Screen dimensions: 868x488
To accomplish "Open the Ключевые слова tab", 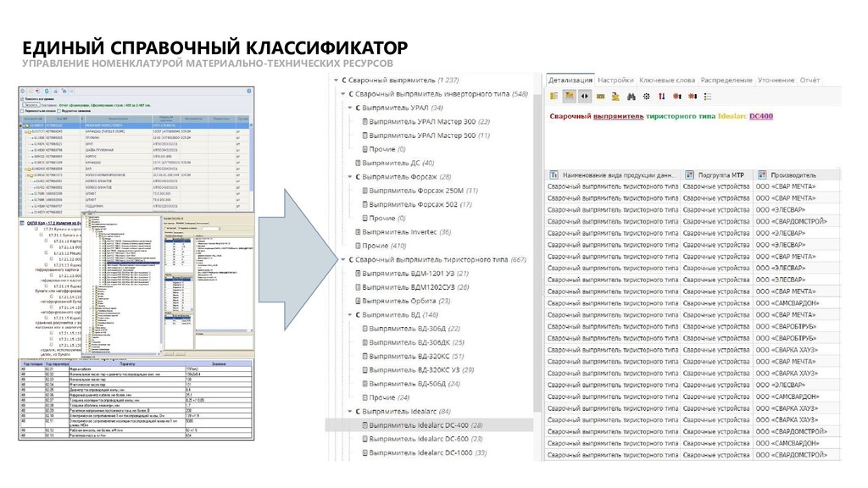I will pyautogui.click(x=667, y=80).
